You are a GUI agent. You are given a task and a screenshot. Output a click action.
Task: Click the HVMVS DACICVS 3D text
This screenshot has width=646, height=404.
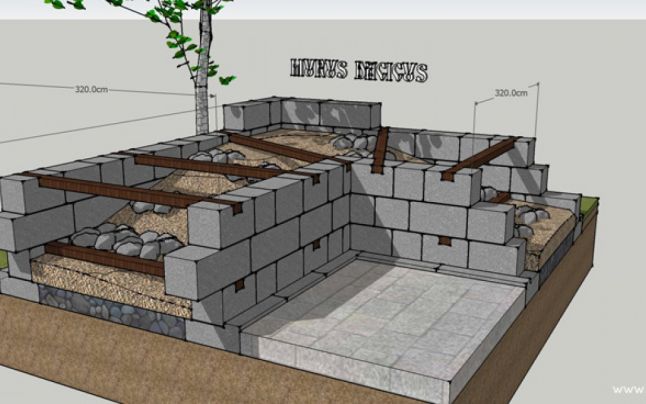pos(357,72)
